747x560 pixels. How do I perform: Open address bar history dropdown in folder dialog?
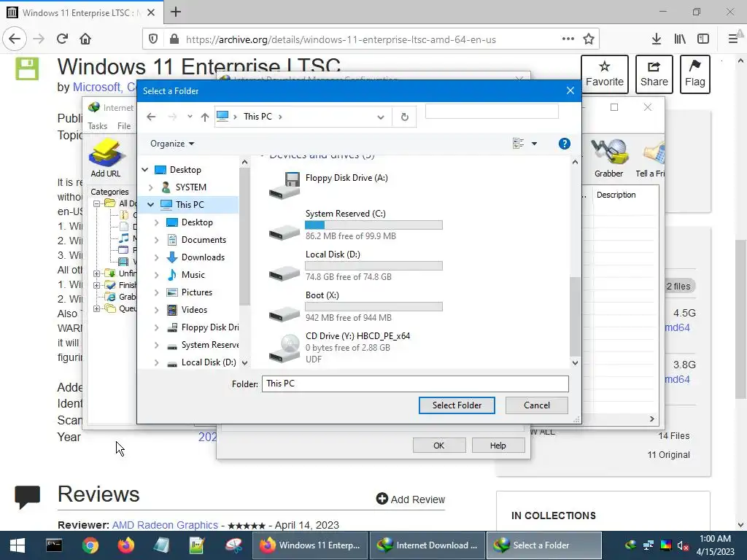(381, 117)
